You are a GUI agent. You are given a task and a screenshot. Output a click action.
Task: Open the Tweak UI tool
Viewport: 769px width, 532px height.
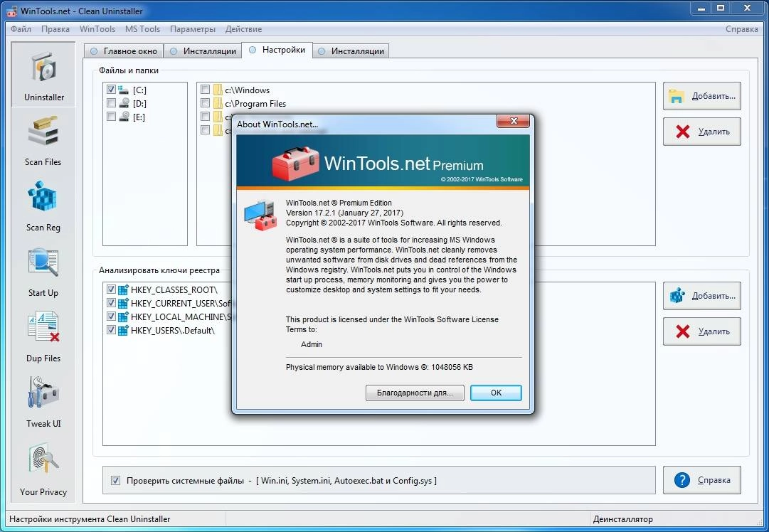[x=43, y=402]
